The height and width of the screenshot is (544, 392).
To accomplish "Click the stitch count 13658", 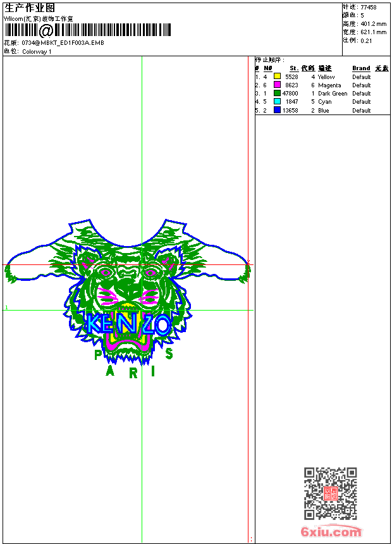I will (290, 111).
